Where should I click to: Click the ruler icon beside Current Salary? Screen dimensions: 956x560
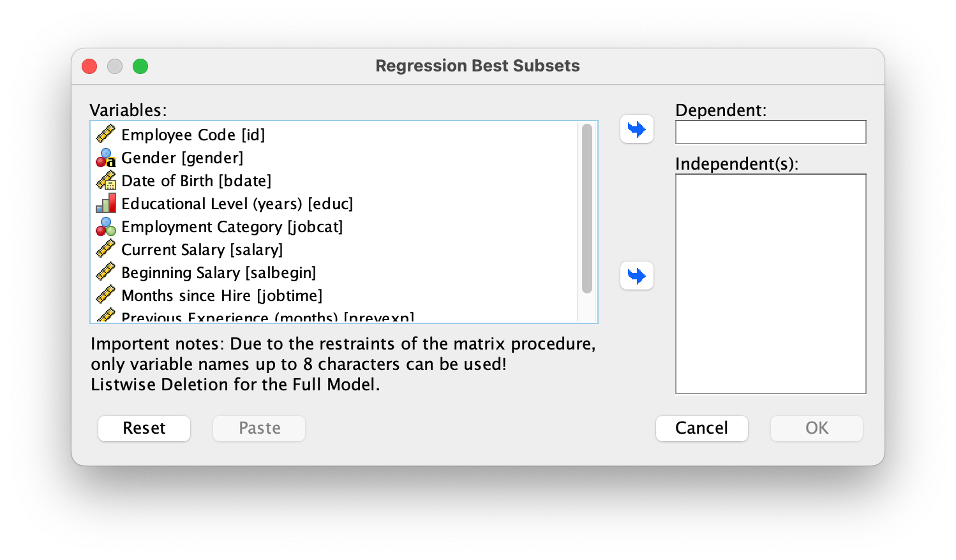coord(106,249)
